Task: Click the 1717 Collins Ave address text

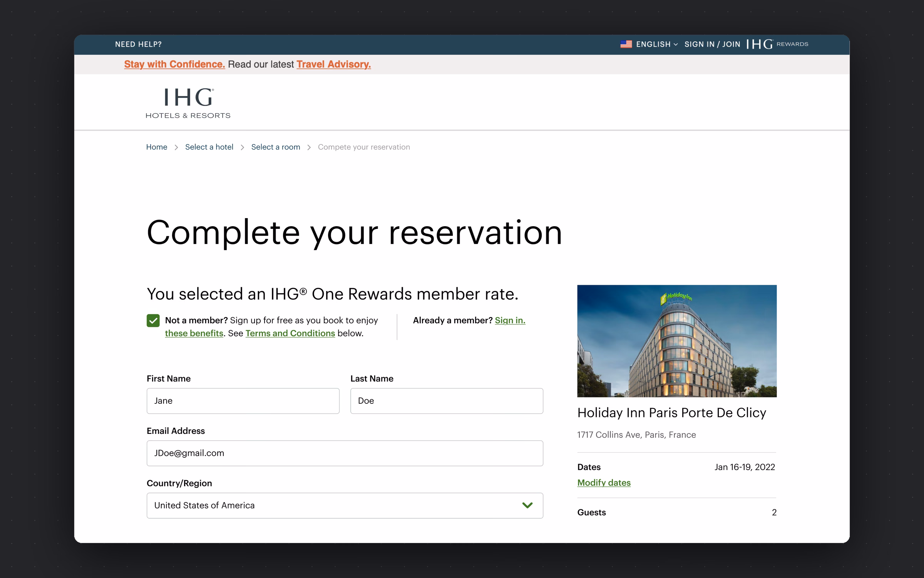Action: pos(637,435)
